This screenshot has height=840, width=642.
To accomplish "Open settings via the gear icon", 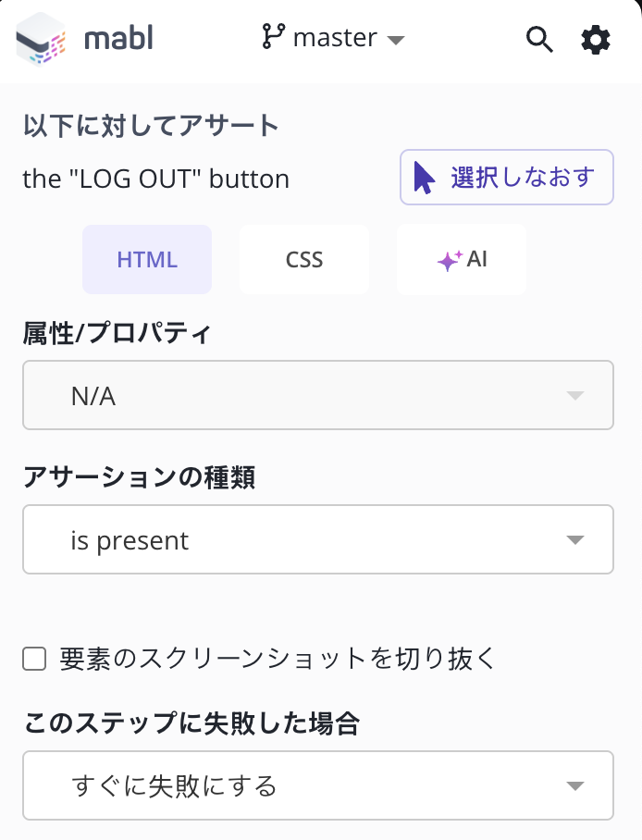I will pos(596,39).
